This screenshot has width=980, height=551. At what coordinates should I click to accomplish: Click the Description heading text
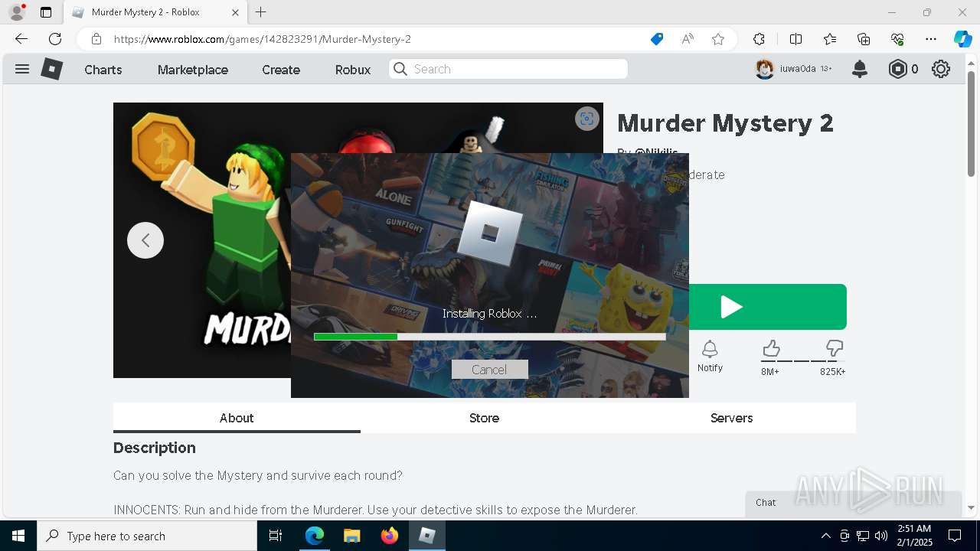(155, 448)
